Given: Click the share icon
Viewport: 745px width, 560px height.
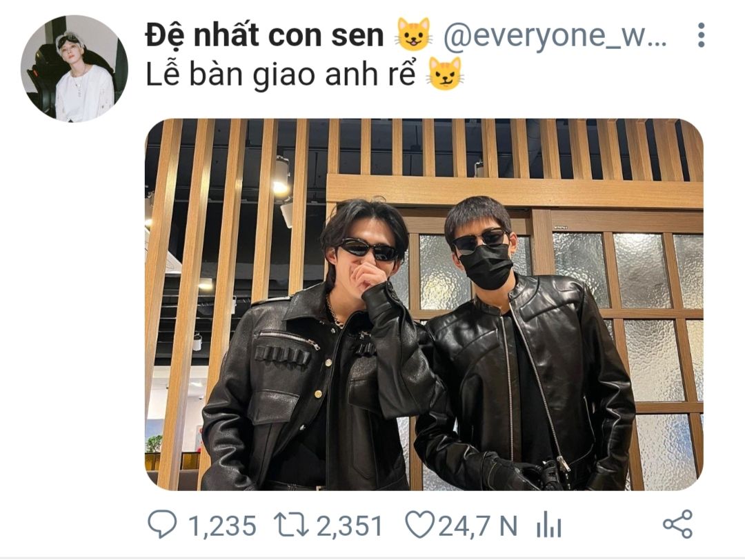Looking at the screenshot, I should (678, 524).
